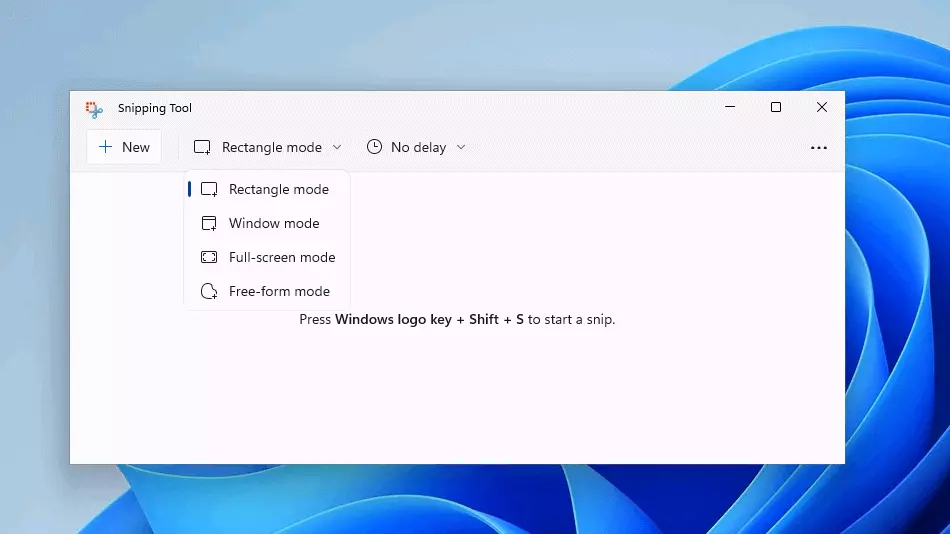Open the three-dot See more menu
950x534 pixels.
(x=818, y=148)
